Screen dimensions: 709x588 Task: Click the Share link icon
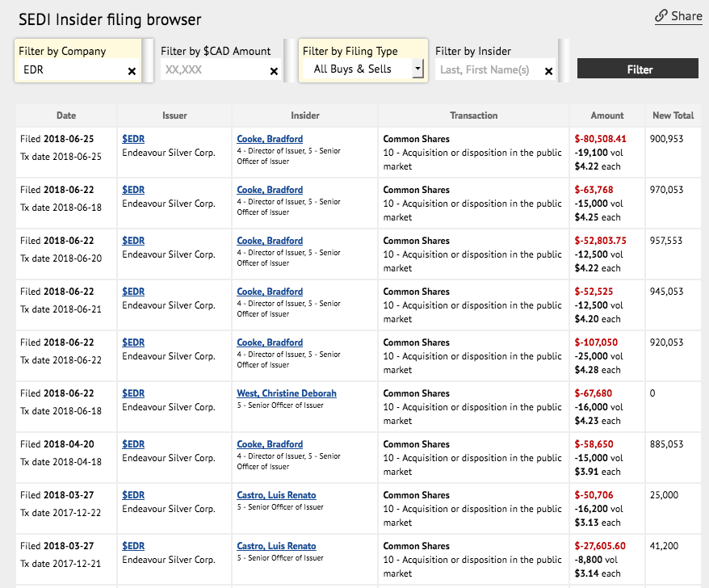[661, 16]
